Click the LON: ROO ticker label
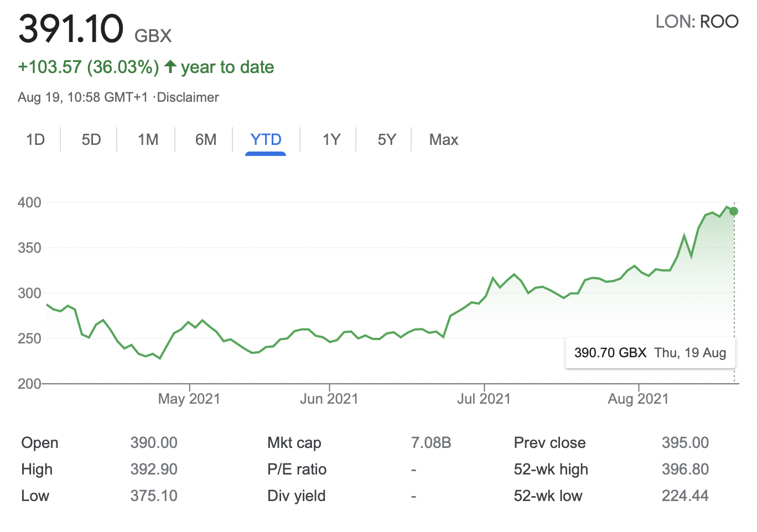This screenshot has width=757, height=532. coord(697,22)
